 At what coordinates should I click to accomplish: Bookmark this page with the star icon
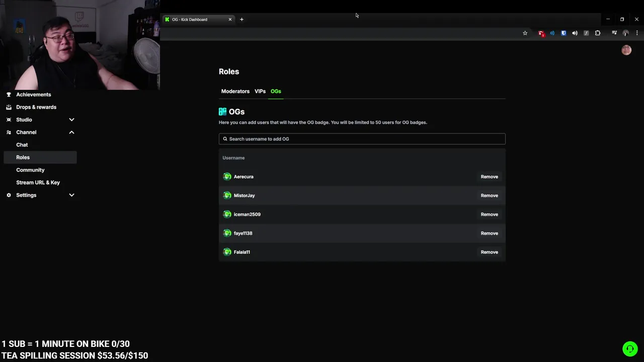coord(525,33)
